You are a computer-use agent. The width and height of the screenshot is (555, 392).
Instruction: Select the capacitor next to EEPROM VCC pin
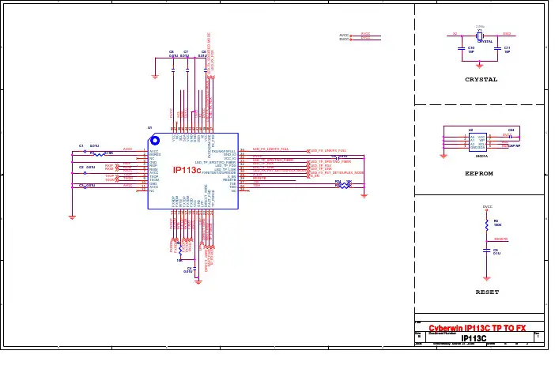click(510, 137)
